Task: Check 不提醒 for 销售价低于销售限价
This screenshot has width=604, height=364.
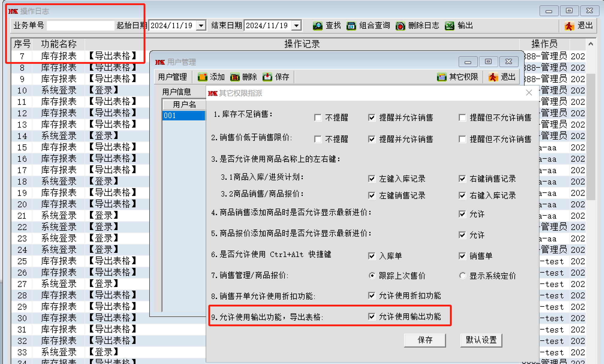Action: (318, 139)
